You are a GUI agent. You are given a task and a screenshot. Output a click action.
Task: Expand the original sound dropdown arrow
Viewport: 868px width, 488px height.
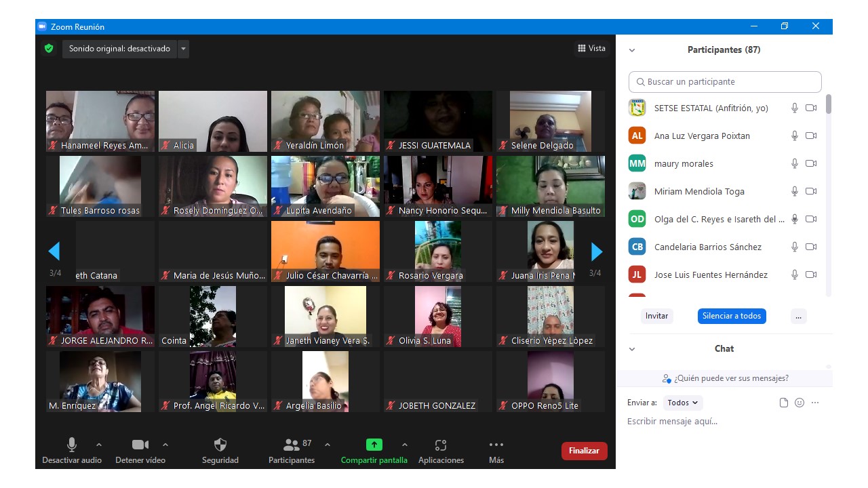pos(183,49)
